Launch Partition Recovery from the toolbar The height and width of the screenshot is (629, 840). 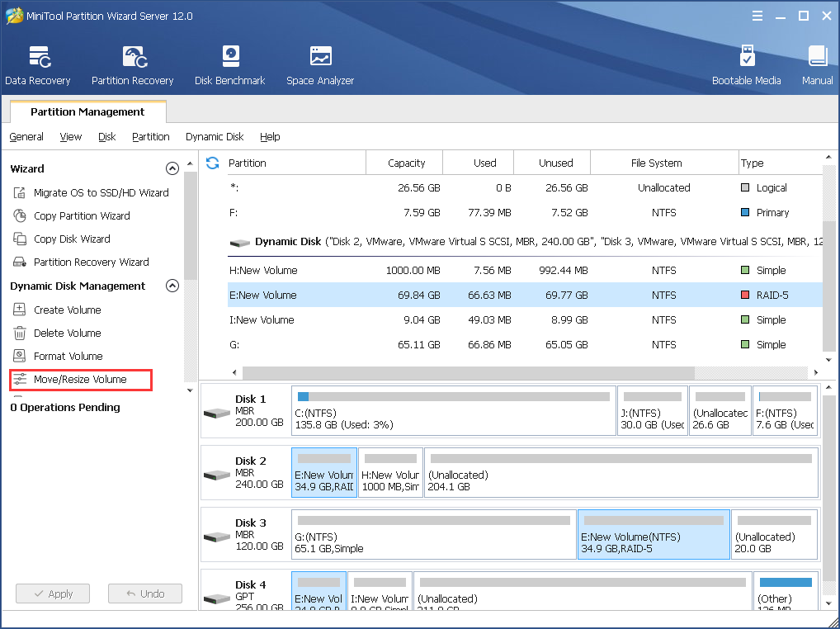132,65
